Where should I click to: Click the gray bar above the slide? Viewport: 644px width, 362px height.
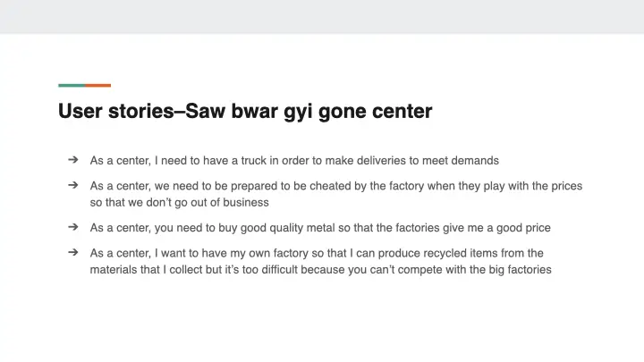[x=322, y=16]
